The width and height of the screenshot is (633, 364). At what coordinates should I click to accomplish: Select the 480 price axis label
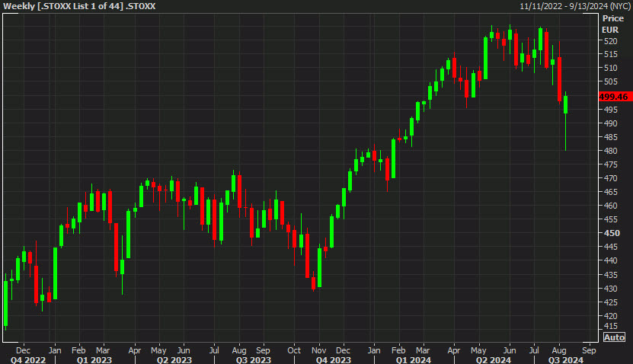pyautogui.click(x=610, y=151)
